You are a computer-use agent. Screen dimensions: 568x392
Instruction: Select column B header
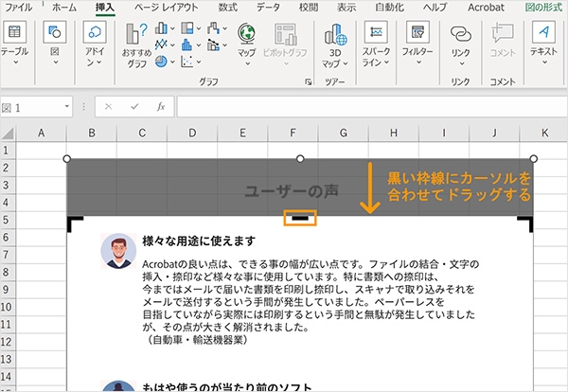tap(92, 133)
